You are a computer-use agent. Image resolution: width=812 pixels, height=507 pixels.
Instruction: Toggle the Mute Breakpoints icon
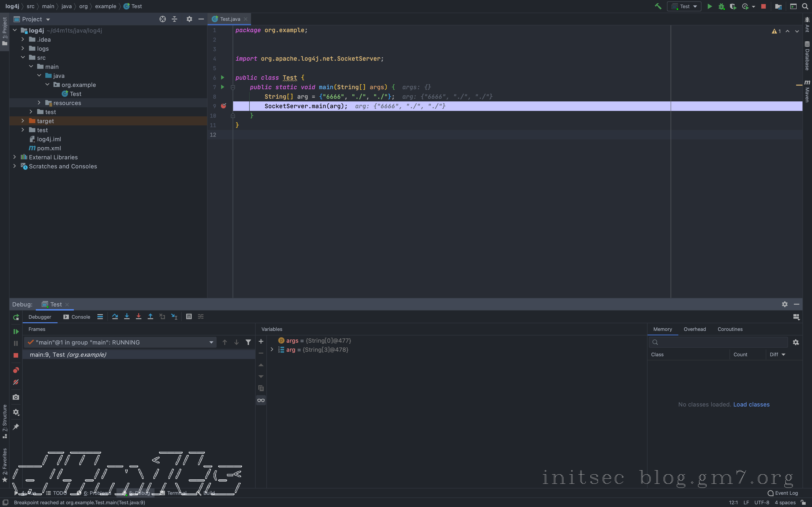click(x=16, y=382)
